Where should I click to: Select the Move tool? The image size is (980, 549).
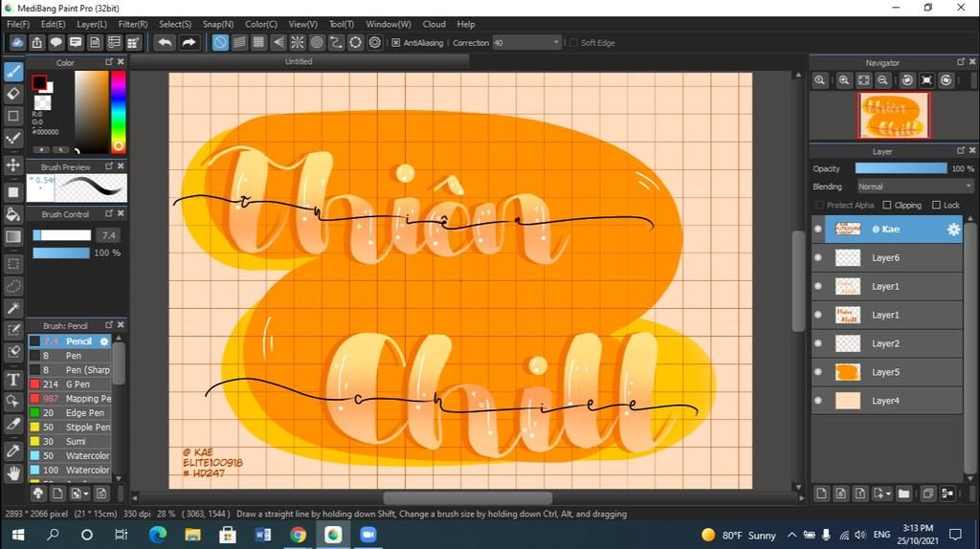tap(13, 165)
